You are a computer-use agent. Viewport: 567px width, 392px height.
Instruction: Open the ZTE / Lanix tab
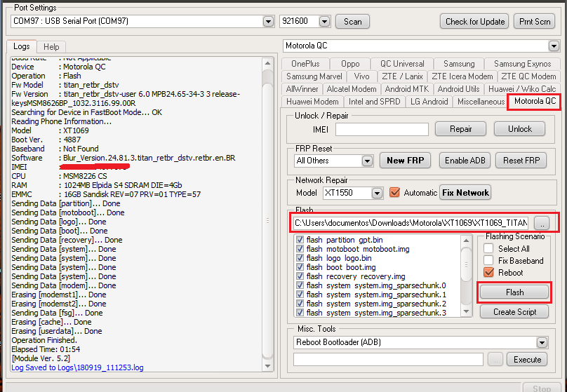point(402,76)
